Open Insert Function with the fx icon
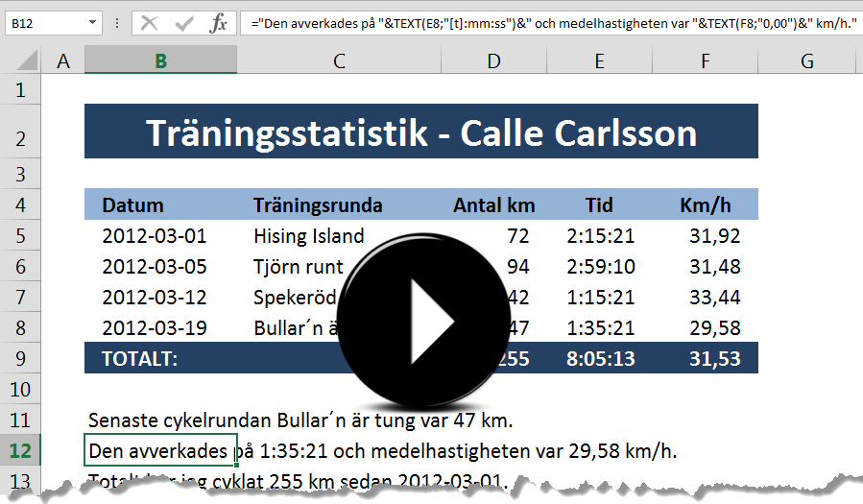The height and width of the screenshot is (504, 863). (x=219, y=23)
